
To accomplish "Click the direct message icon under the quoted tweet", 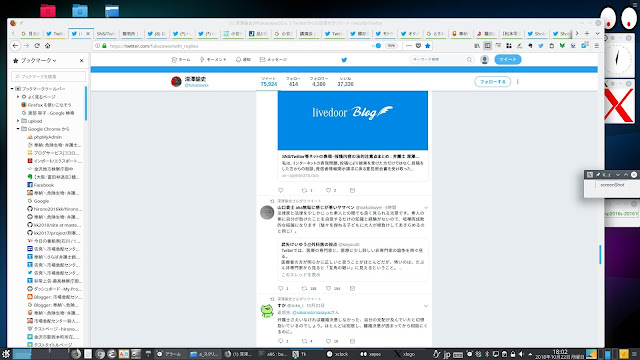I will (x=352, y=288).
